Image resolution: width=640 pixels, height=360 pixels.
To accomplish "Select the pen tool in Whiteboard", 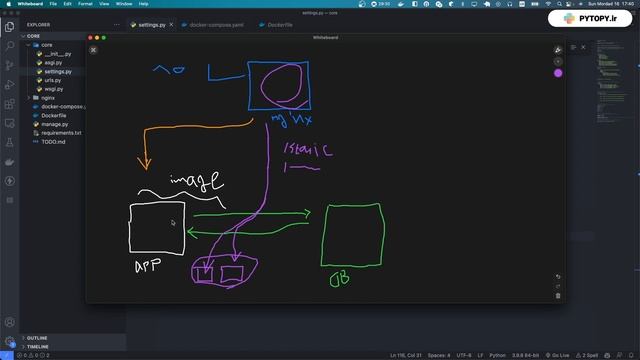I will pyautogui.click(x=558, y=50).
